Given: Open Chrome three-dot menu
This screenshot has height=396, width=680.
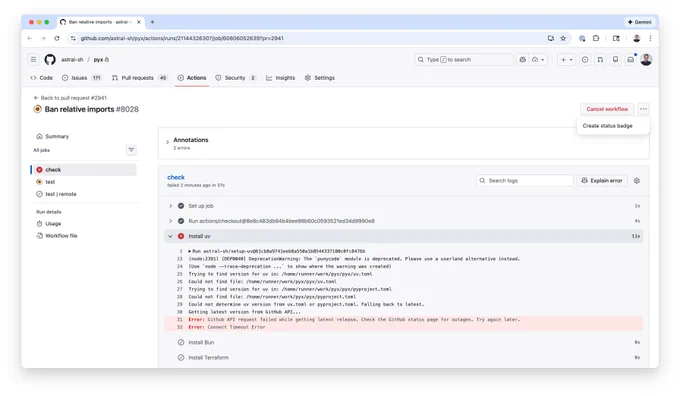Looking at the screenshot, I should tap(650, 38).
